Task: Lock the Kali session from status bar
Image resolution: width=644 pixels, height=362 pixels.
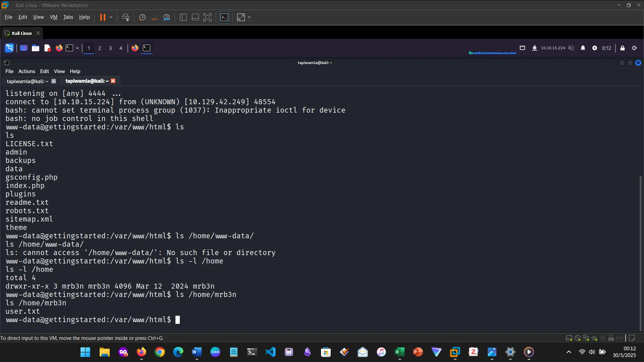Action: (x=623, y=48)
